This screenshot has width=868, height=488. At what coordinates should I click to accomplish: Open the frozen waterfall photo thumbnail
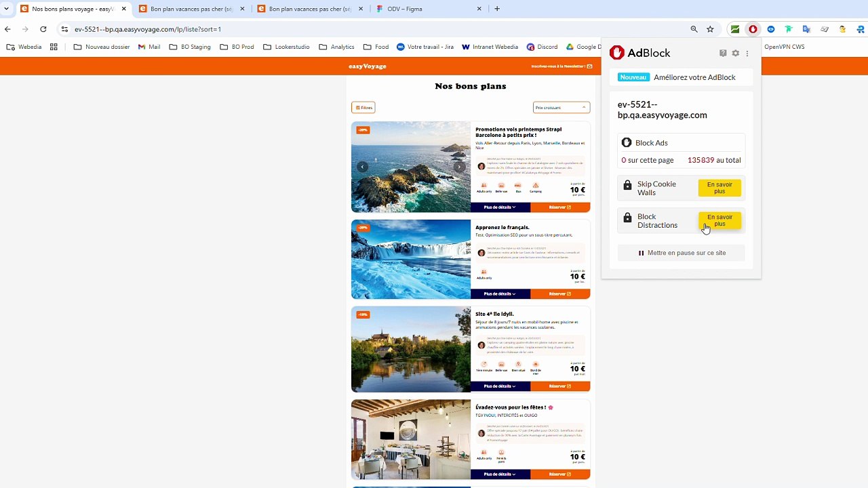(411, 259)
